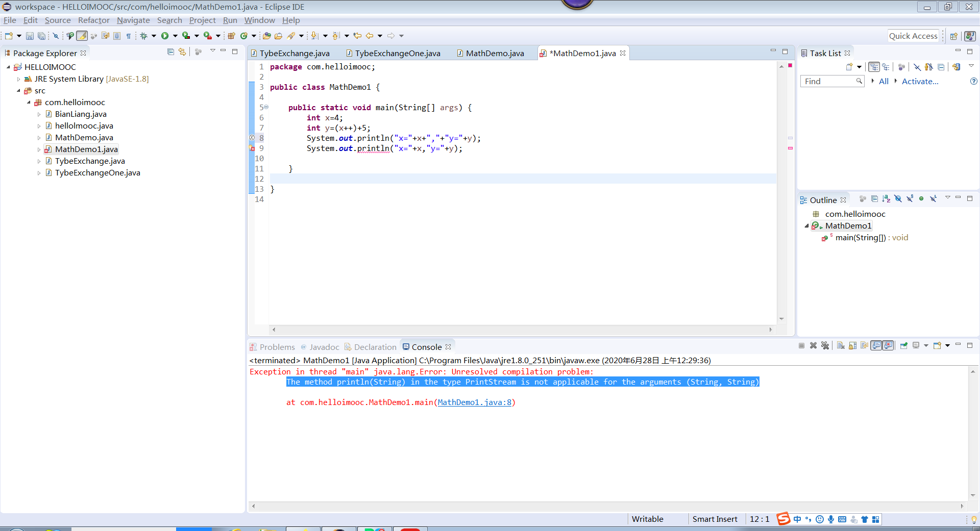Click the Back navigation arrow in the toolbar
The width and height of the screenshot is (980, 531).
(370, 36)
